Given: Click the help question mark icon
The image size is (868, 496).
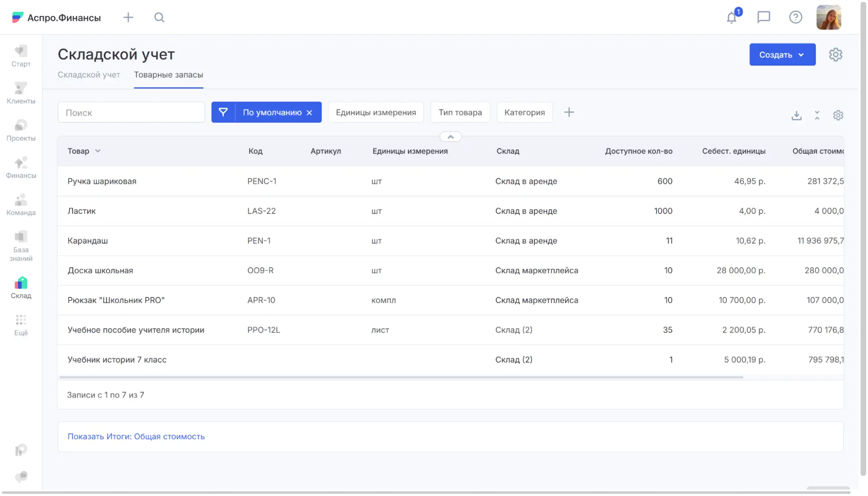Looking at the screenshot, I should (x=795, y=17).
